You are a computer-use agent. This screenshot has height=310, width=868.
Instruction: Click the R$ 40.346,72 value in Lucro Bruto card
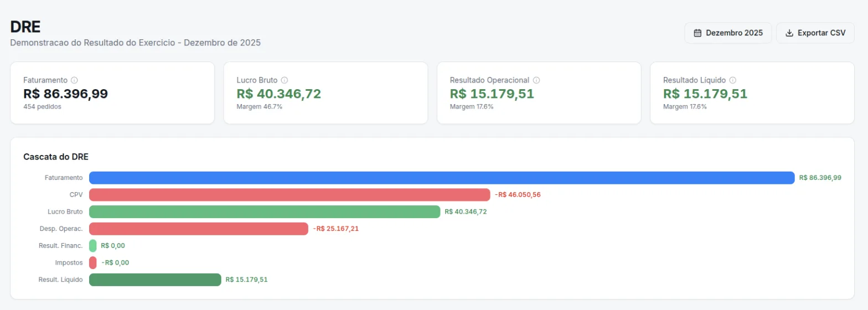pyautogui.click(x=278, y=94)
